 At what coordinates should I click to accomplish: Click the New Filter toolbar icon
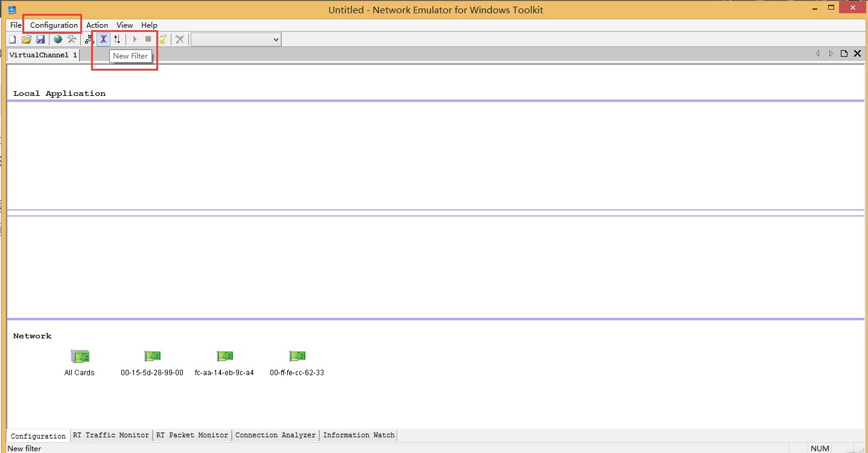coord(103,39)
